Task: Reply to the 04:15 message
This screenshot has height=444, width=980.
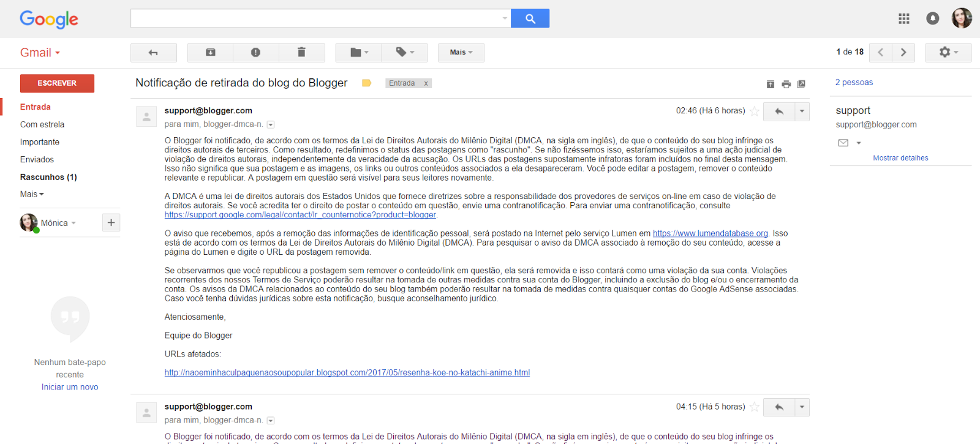Action: click(x=779, y=407)
